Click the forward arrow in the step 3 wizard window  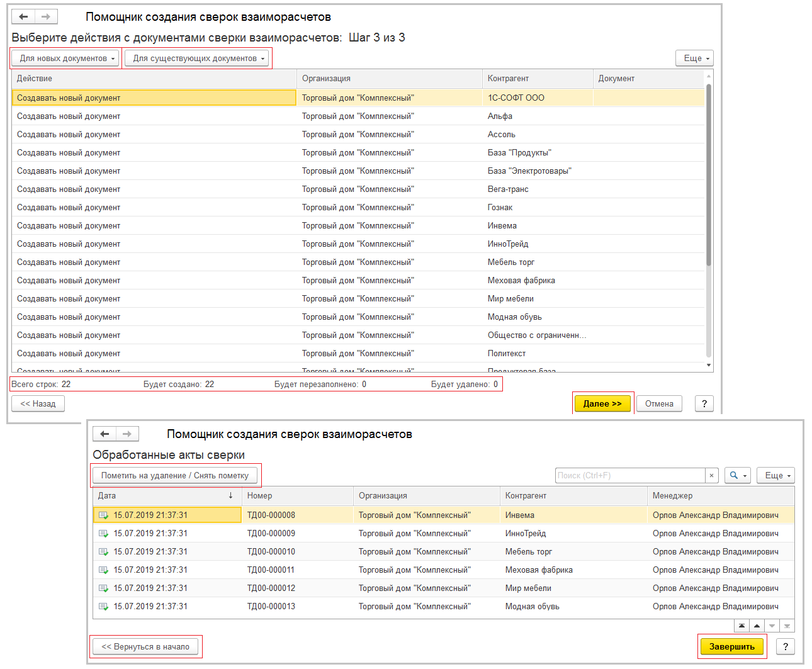coord(46,17)
